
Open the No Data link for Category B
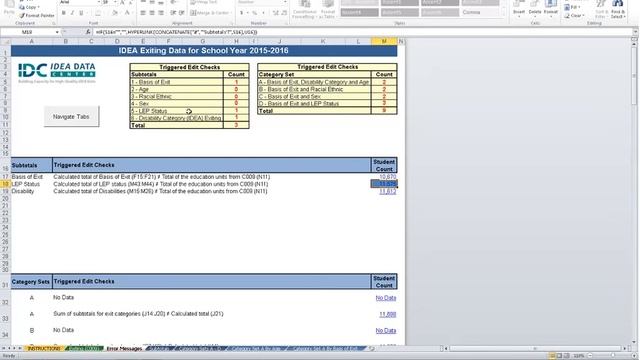386,331
